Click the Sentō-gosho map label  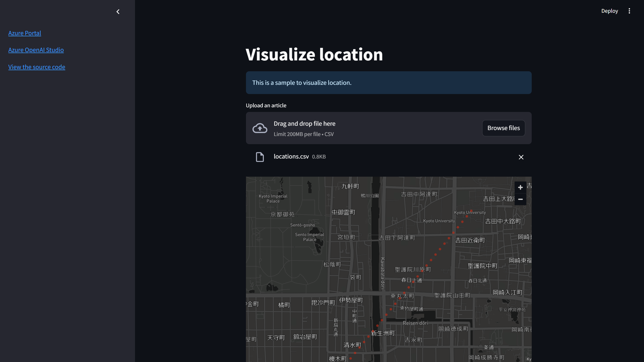point(303,225)
